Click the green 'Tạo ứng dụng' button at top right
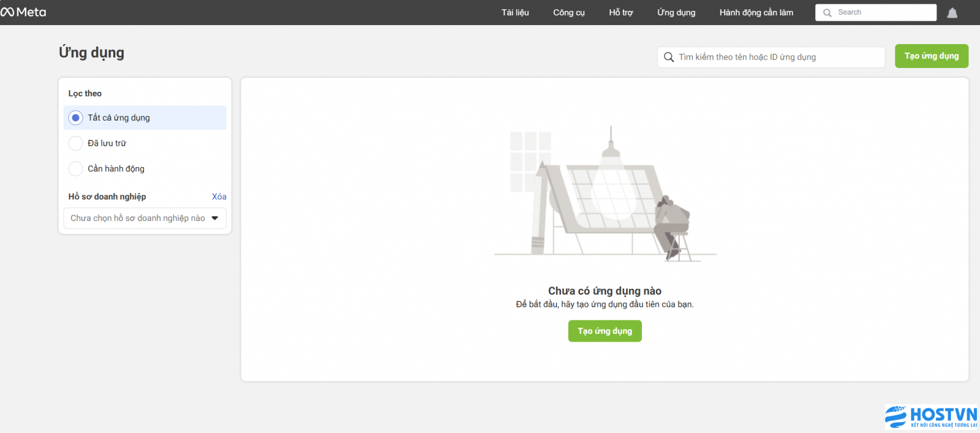Screen dimensions: 980x433 [932, 56]
